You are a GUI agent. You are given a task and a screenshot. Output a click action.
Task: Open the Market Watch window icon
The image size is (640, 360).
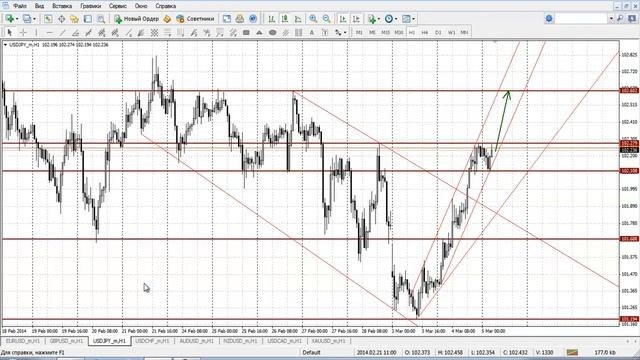(x=48, y=19)
